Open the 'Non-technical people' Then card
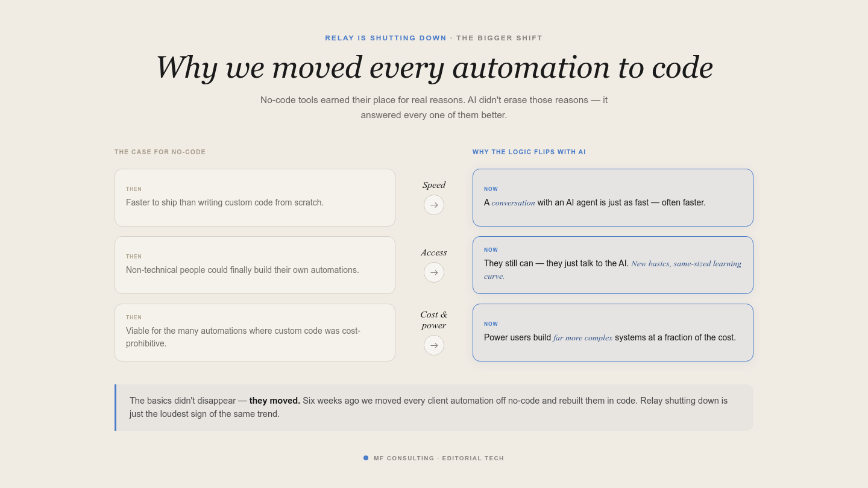The width and height of the screenshot is (868, 488). pyautogui.click(x=255, y=265)
